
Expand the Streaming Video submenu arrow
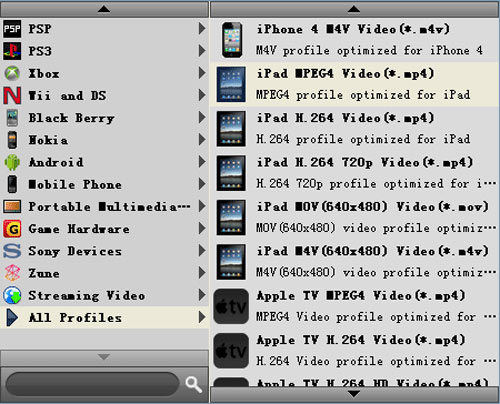pos(202,295)
